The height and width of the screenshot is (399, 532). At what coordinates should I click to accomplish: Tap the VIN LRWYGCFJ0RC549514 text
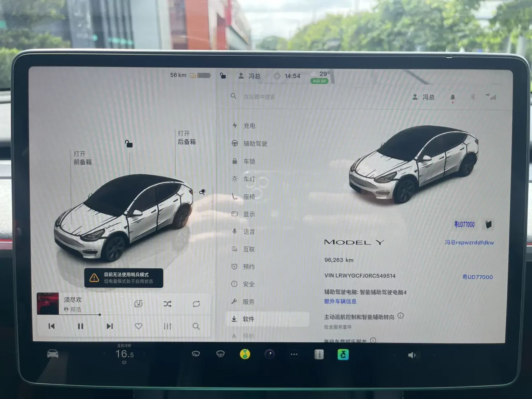coord(360,276)
